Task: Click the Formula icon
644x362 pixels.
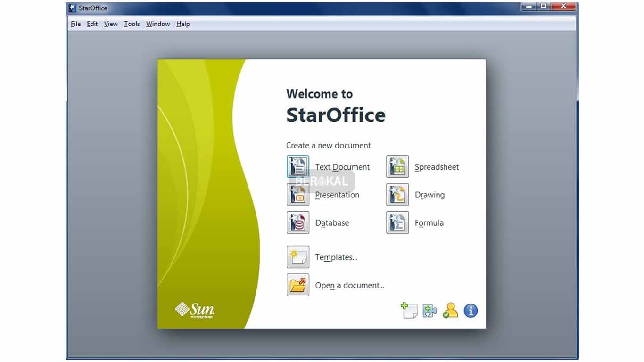Action: pyautogui.click(x=397, y=222)
